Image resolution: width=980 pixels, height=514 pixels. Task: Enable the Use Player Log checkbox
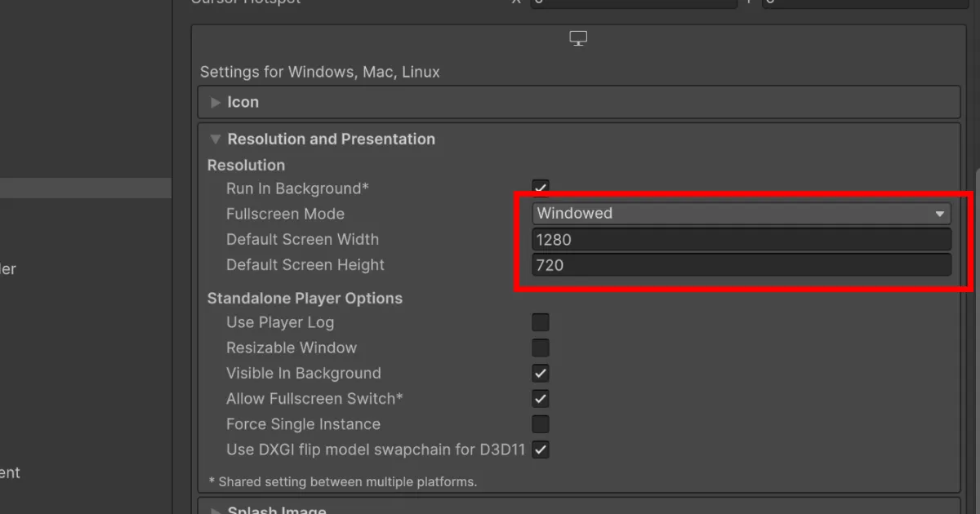click(x=540, y=322)
